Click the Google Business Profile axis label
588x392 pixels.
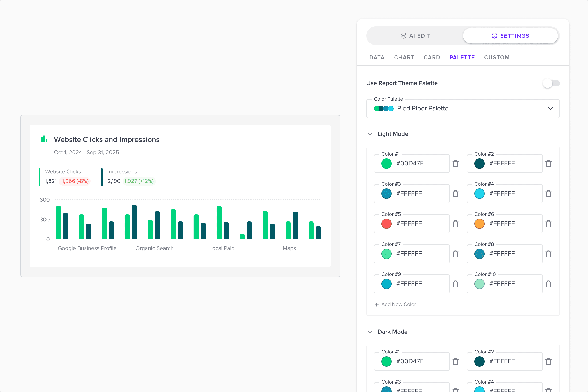[x=87, y=248]
